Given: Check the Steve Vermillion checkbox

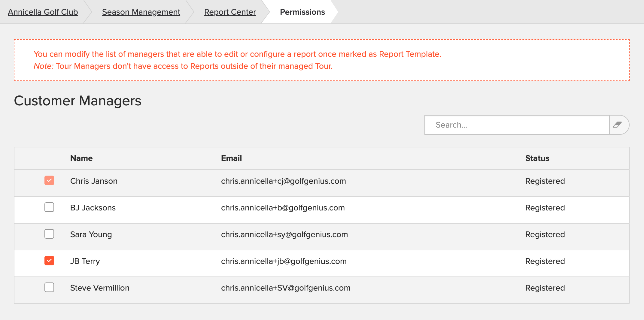Looking at the screenshot, I should (49, 287).
